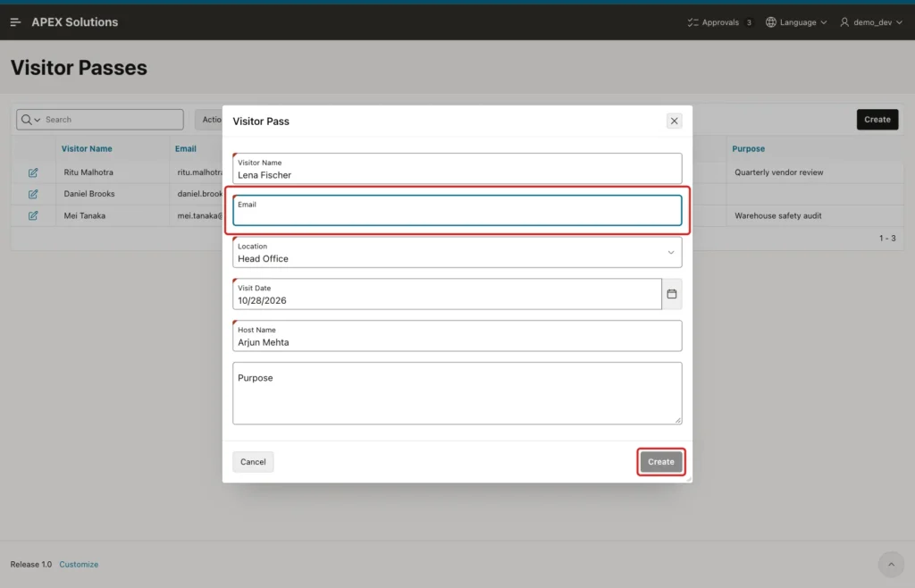The image size is (915, 588).
Task: Click the search magnifier icon
Action: point(26,120)
